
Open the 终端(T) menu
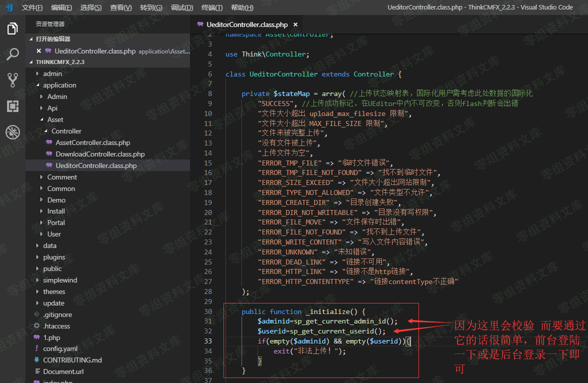click(x=212, y=7)
